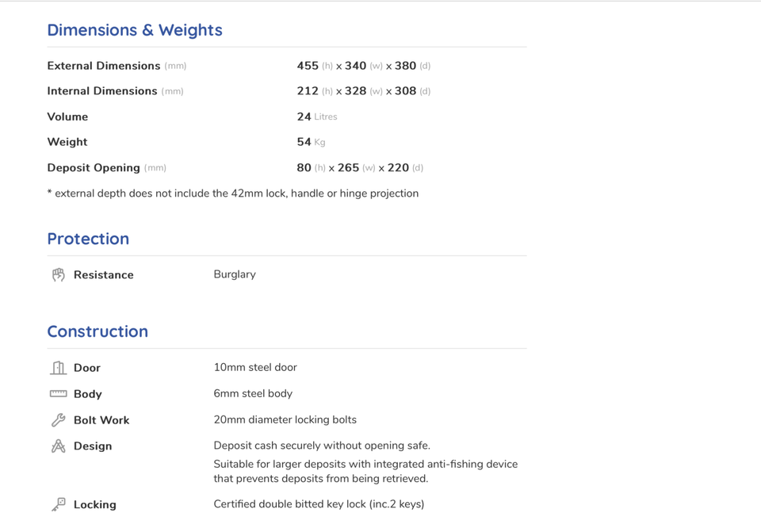Click the Burglary resistance value
Viewport: 761px width, 532px height.
[x=235, y=274]
